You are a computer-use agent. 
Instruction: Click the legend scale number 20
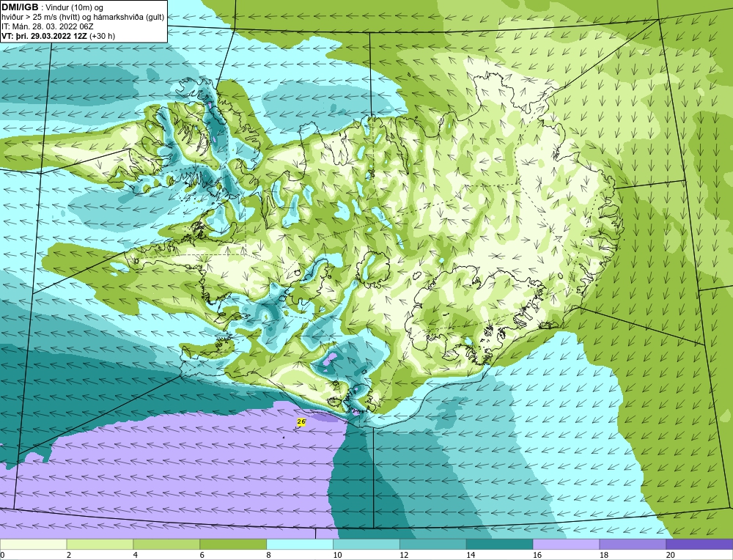pos(670,555)
